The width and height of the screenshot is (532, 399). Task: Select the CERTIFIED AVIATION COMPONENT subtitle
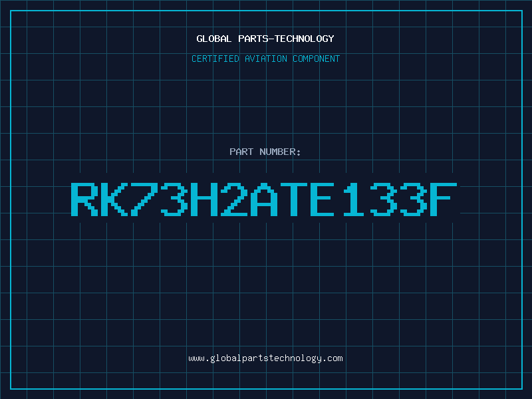click(265, 59)
